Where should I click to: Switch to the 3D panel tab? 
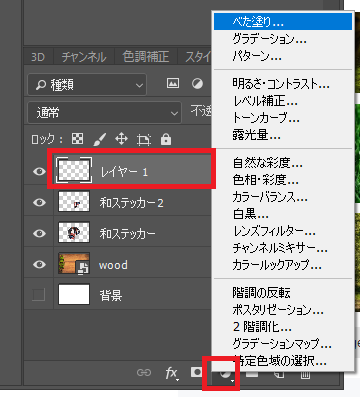click(38, 57)
